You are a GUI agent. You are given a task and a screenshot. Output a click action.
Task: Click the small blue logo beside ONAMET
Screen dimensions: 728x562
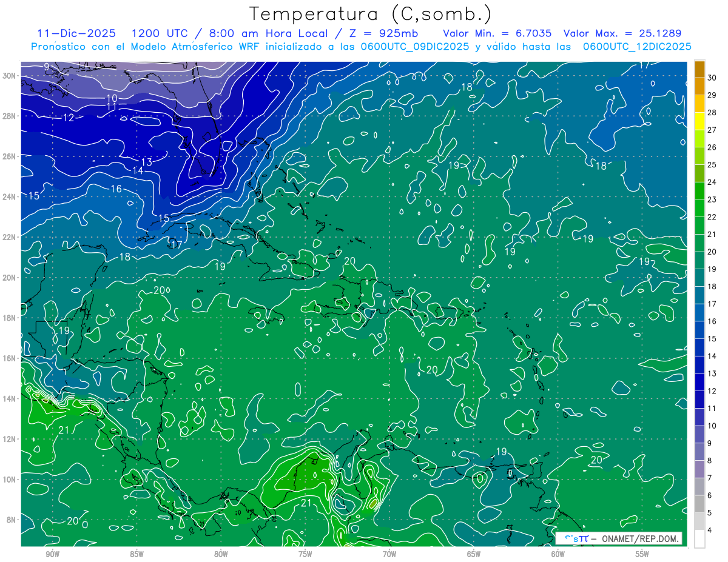click(576, 538)
